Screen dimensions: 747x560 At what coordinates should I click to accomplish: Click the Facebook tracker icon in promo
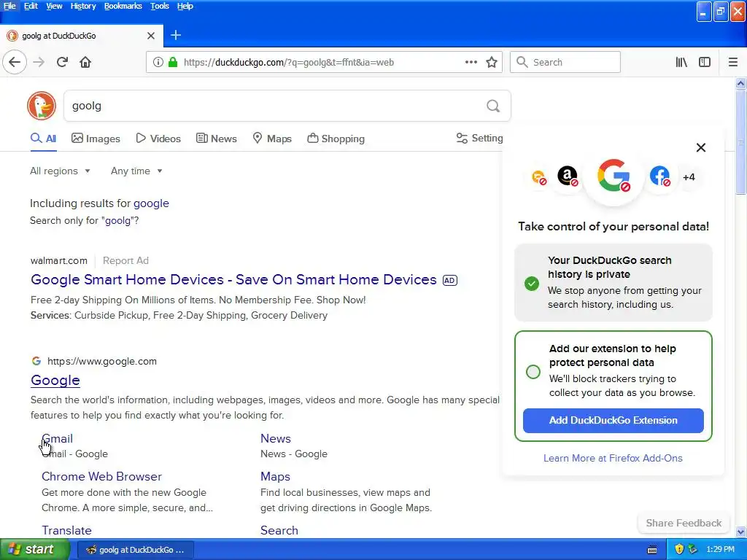[x=659, y=176]
